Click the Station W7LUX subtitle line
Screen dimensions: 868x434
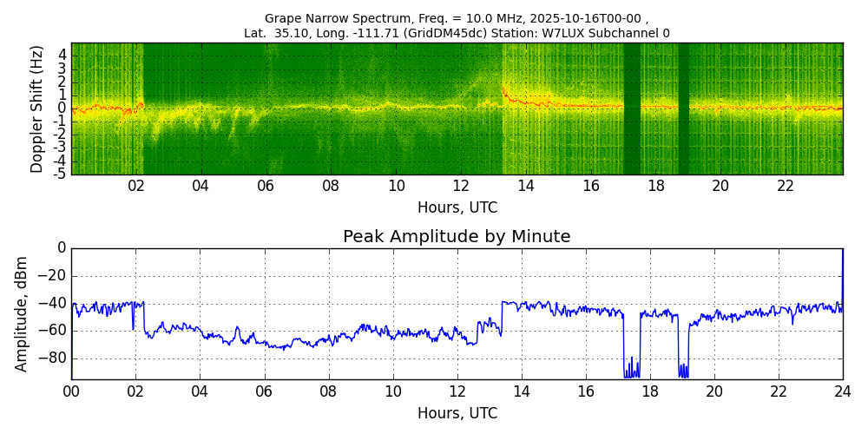[x=456, y=33]
